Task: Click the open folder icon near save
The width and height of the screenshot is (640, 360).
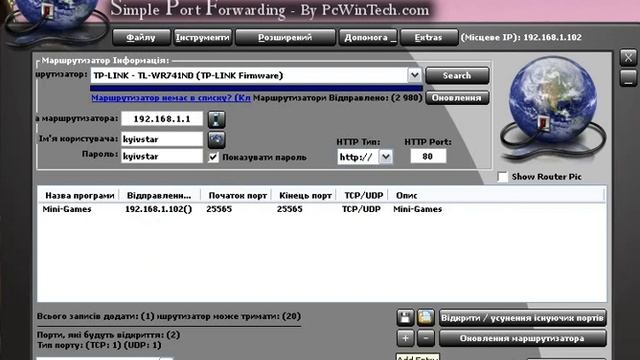Action: pos(425,318)
